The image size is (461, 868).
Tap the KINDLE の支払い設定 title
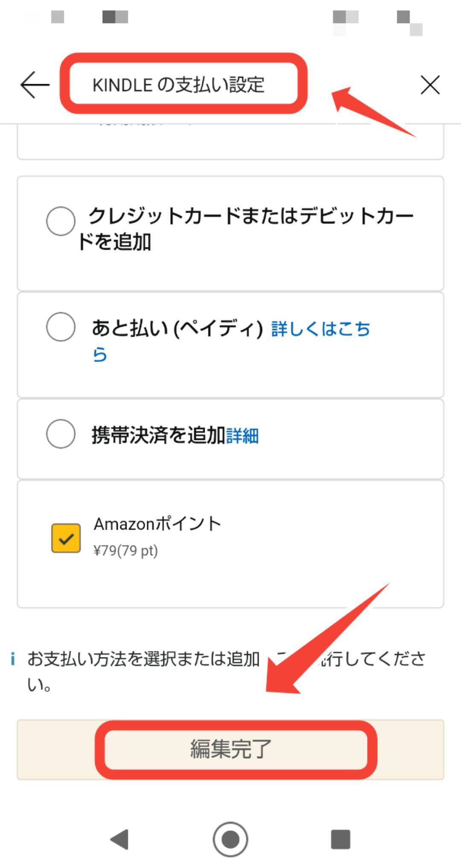178,85
